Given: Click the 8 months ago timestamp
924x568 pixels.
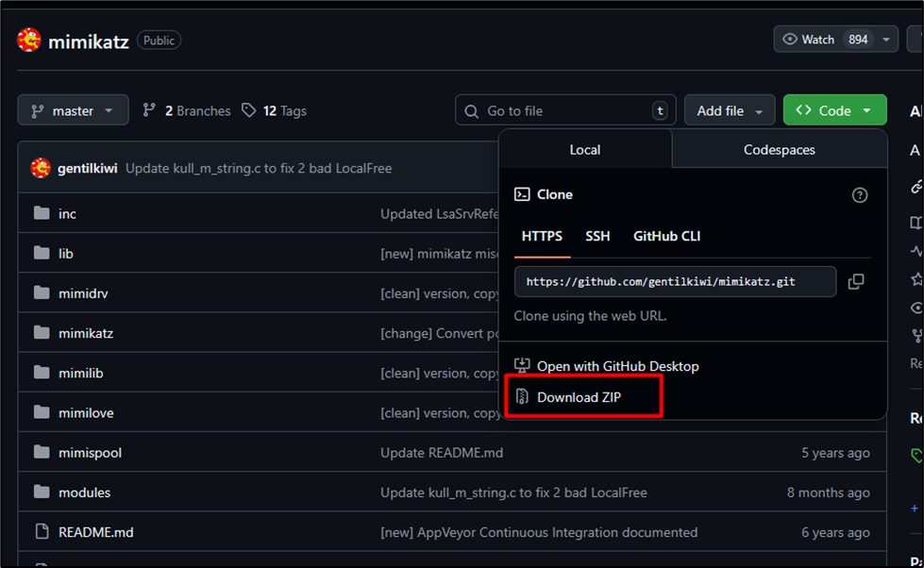Looking at the screenshot, I should (828, 493).
